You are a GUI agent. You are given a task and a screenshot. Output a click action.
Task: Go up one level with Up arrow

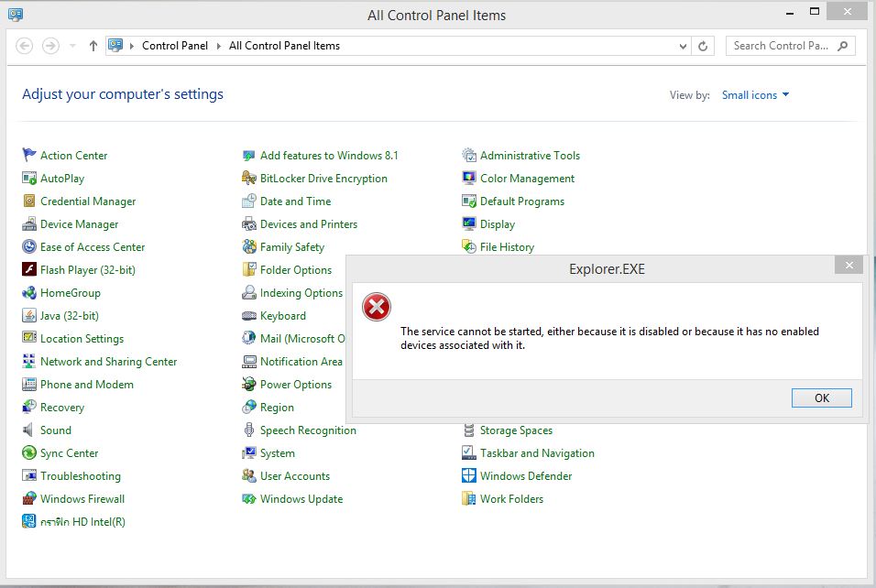(x=93, y=46)
